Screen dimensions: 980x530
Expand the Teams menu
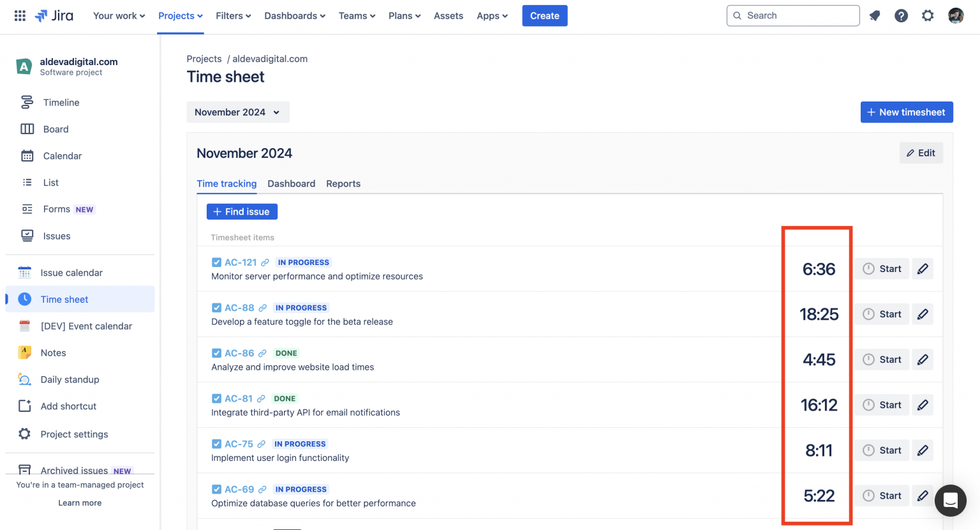click(357, 16)
